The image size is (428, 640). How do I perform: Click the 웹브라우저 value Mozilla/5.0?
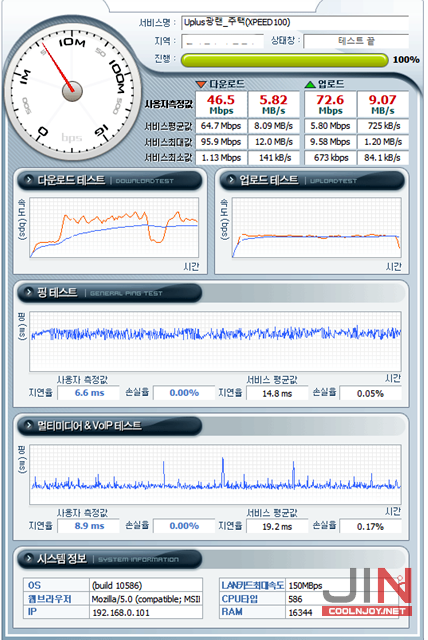[x=146, y=599]
